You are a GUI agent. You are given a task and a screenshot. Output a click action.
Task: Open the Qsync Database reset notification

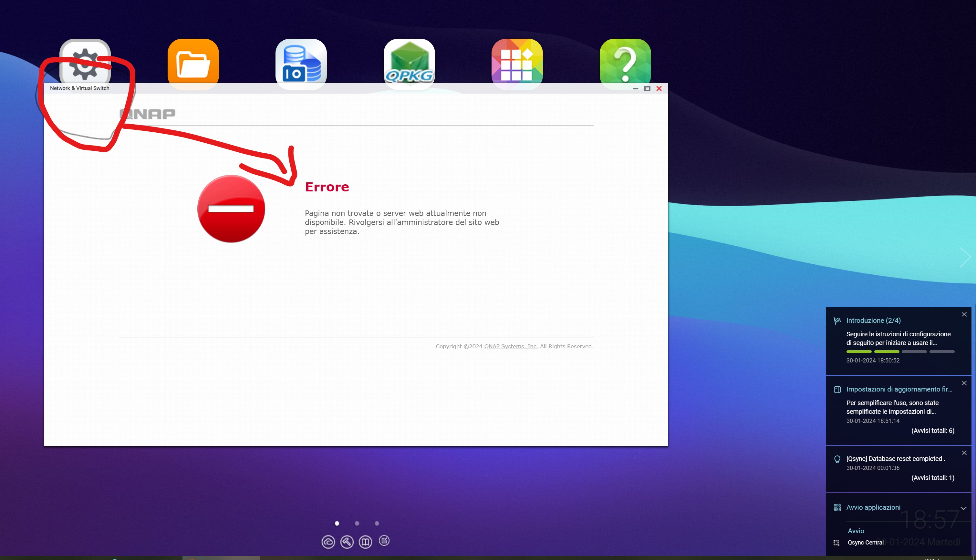pyautogui.click(x=895, y=458)
